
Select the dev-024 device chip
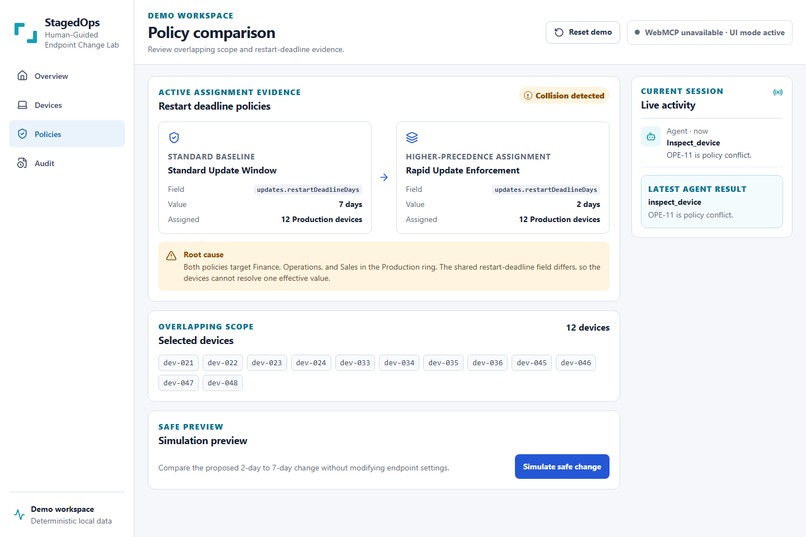[x=311, y=363]
